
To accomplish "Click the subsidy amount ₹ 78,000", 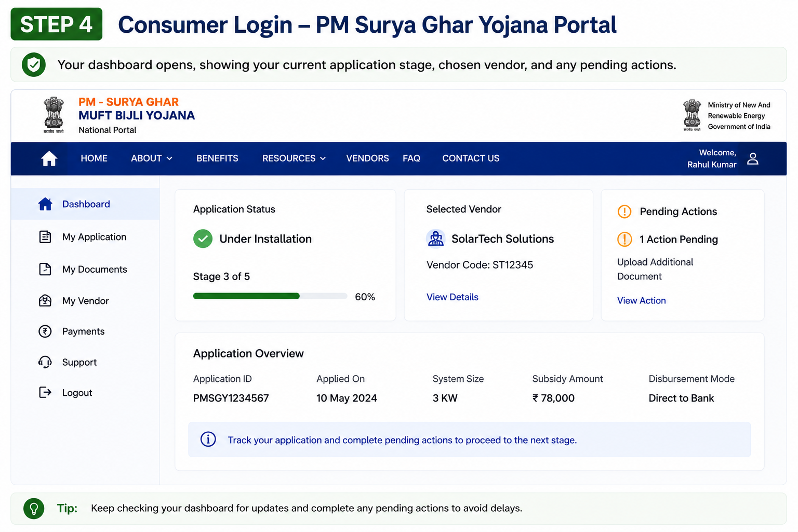I will 553,398.
